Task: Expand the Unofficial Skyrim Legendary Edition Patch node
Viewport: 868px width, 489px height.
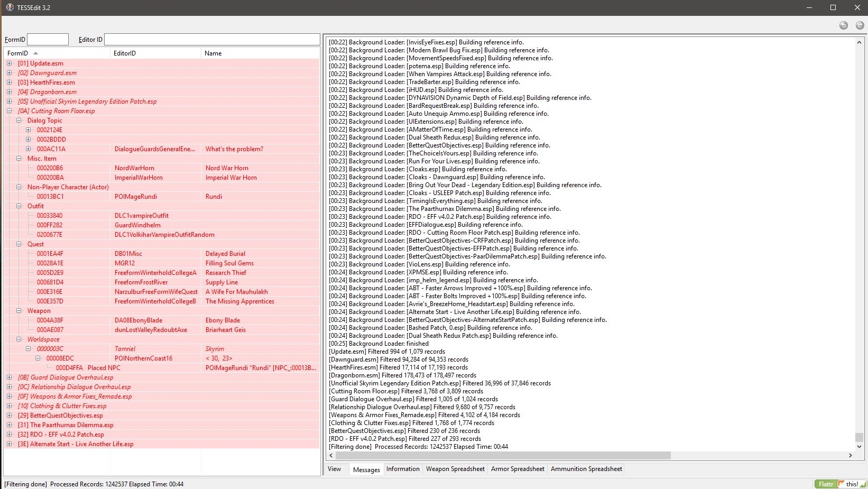Action: [x=10, y=102]
